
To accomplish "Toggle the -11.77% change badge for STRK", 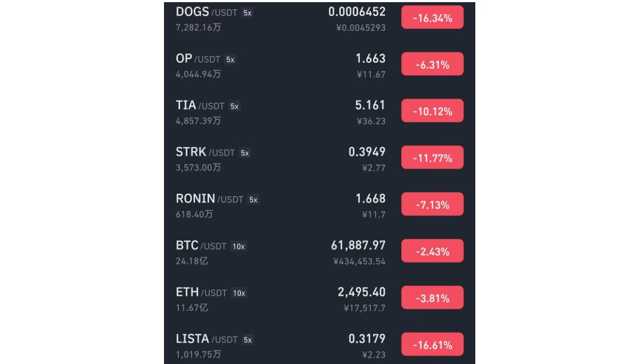I will click(432, 158).
